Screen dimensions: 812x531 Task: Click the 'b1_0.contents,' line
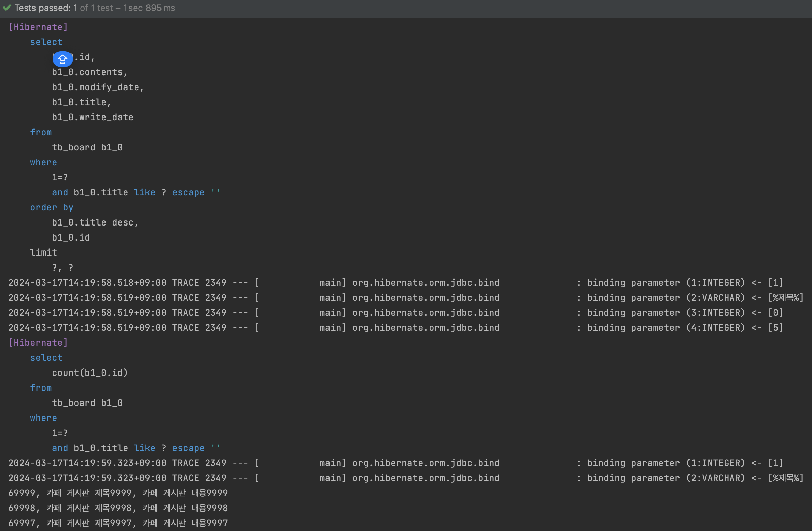90,72
